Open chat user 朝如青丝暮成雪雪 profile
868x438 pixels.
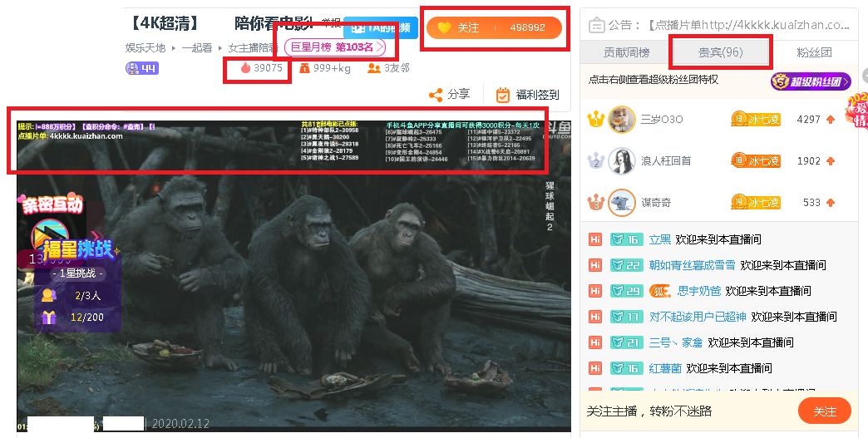click(x=692, y=265)
